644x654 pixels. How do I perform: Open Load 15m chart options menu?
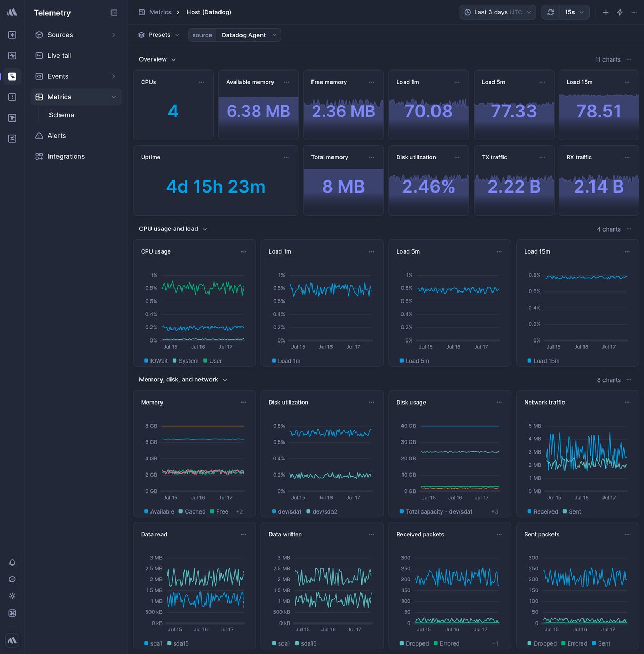pos(627,251)
